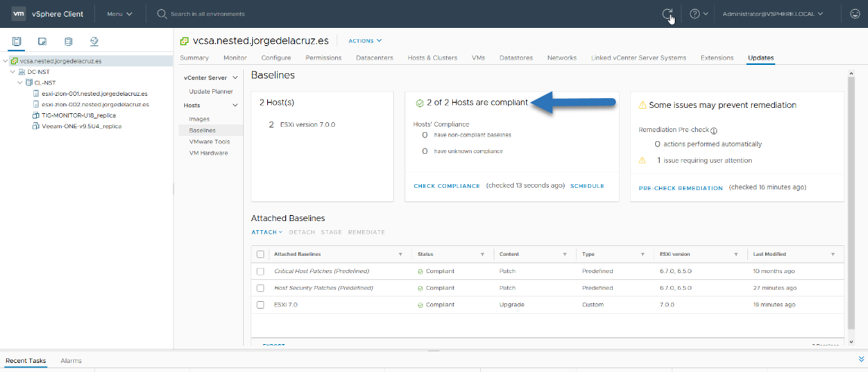
Task: Collapse the CL-NST tree node
Action: click(x=20, y=82)
